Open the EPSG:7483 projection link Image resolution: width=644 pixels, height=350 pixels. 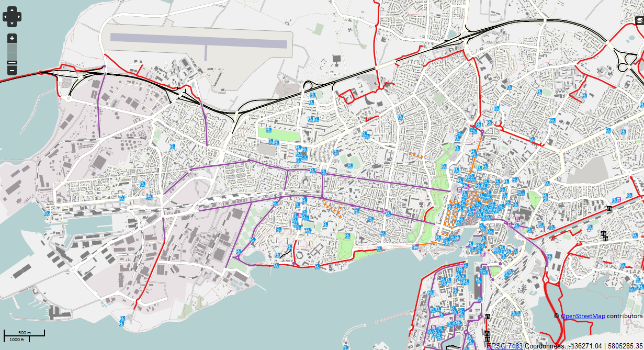(504, 346)
